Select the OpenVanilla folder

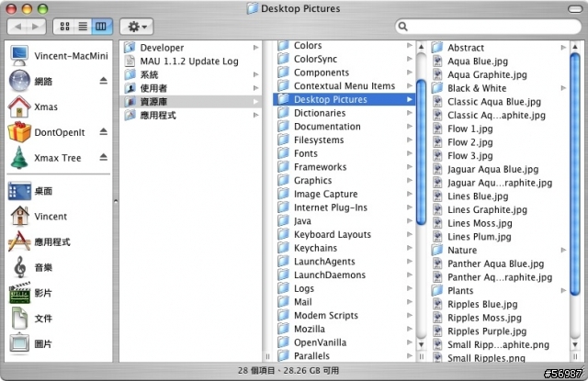click(x=345, y=342)
